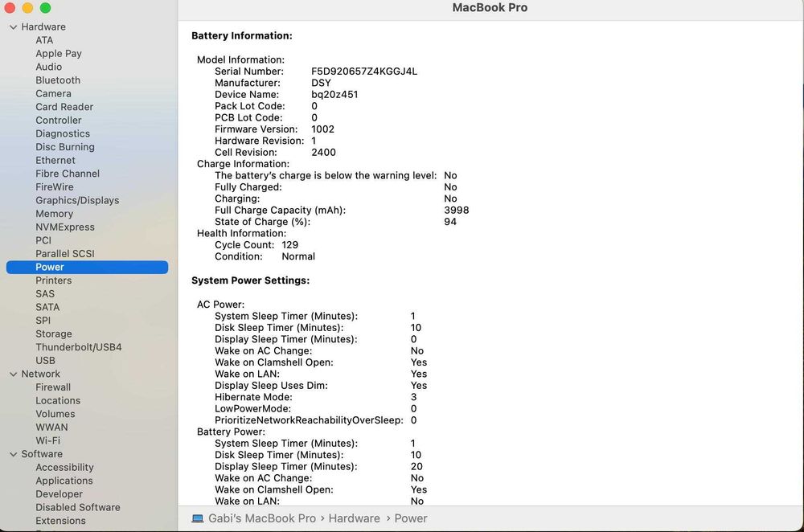
Task: Select Volumes in the sidebar
Action: [x=55, y=414]
